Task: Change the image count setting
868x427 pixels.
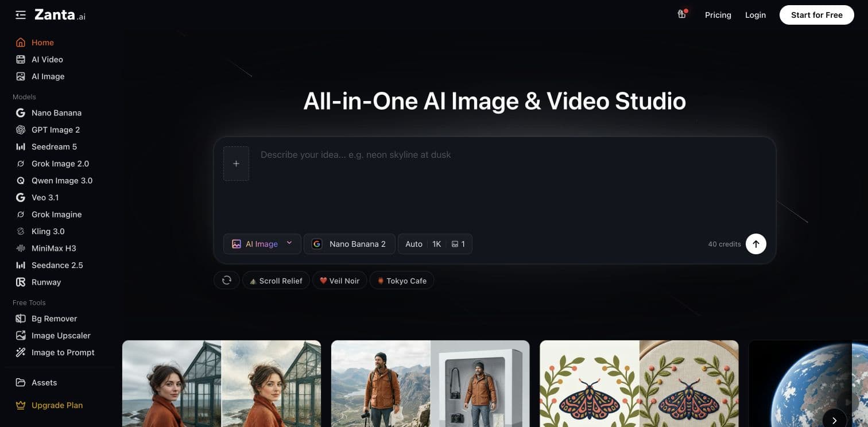Action: (458, 244)
